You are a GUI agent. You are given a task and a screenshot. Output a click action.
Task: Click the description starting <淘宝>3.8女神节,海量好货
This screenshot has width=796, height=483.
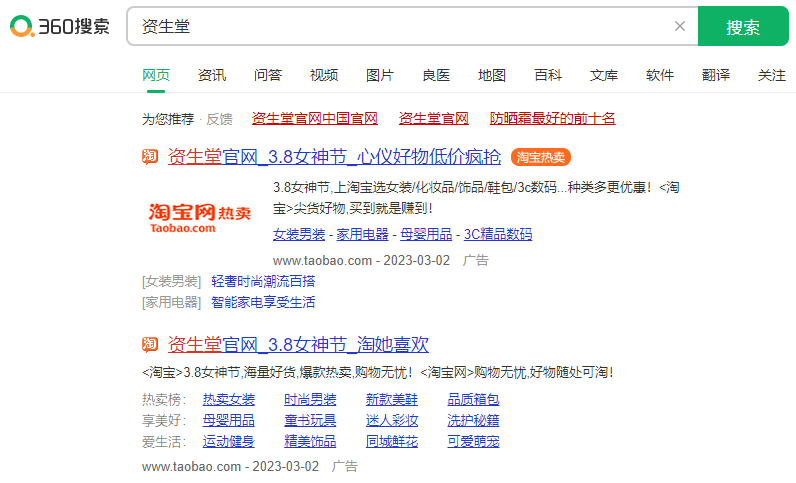pyautogui.click(x=378, y=372)
